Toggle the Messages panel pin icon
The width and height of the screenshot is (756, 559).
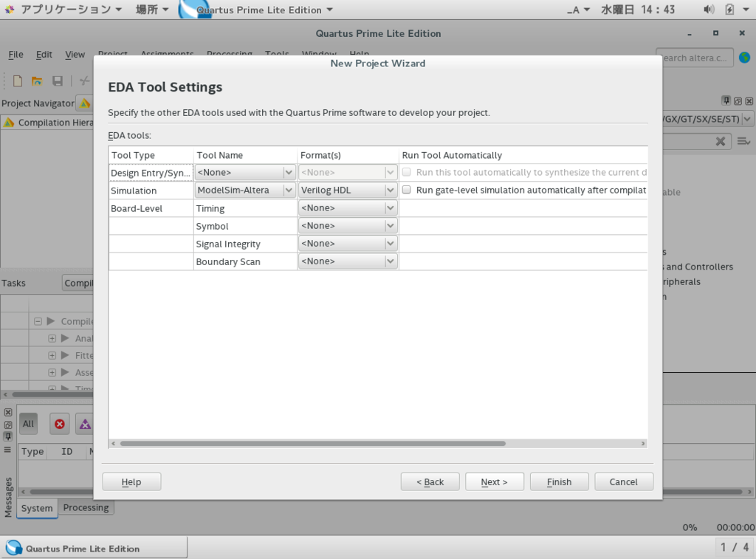[x=7, y=436]
